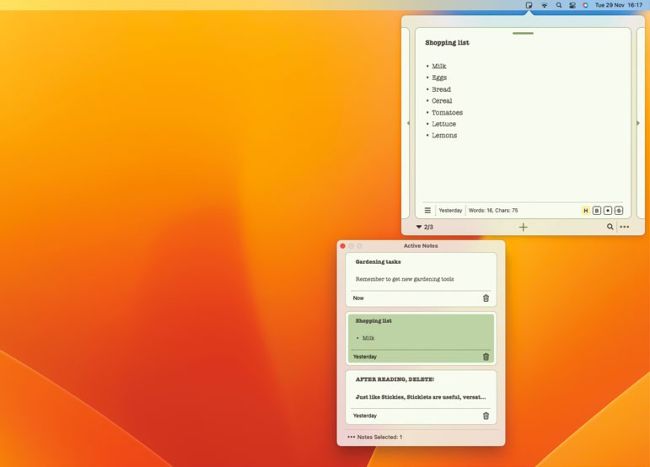Click the trash icon on the Shopping list card
Viewport: 650px width, 467px height.
pos(486,356)
